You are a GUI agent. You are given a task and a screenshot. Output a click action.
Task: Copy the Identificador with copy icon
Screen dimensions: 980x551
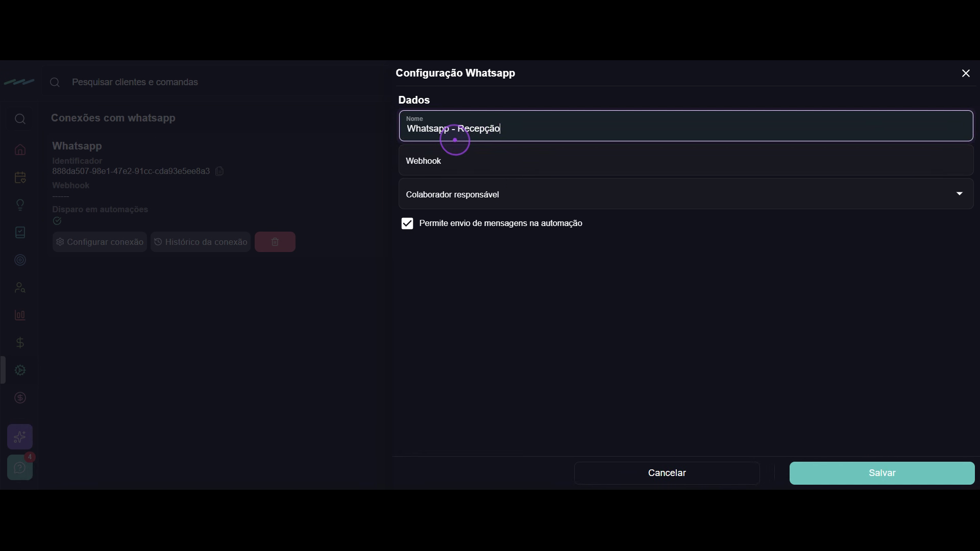[219, 171]
